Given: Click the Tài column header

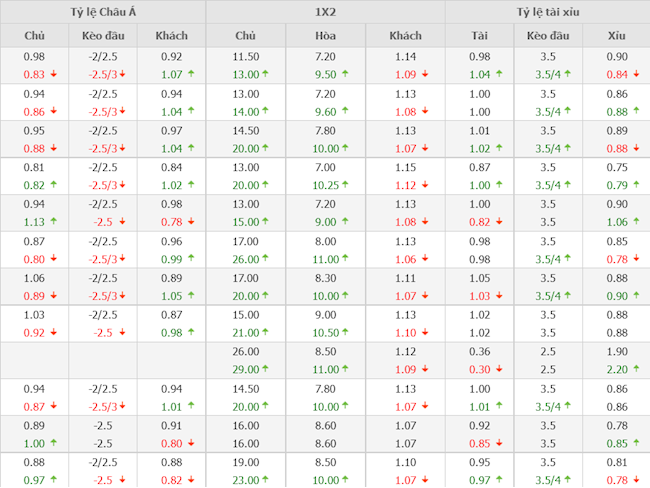Looking at the screenshot, I should coord(480,36).
